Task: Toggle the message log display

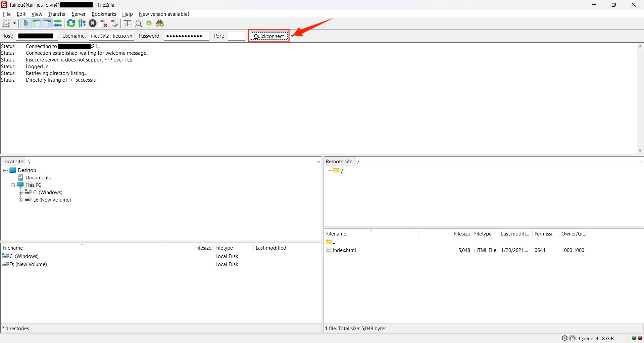Action: coord(26,23)
